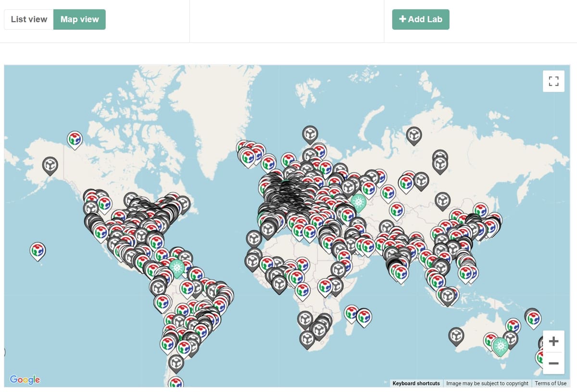Select the southernmost gray marker in South Africa
The height and width of the screenshot is (392, 577).
coord(307,339)
